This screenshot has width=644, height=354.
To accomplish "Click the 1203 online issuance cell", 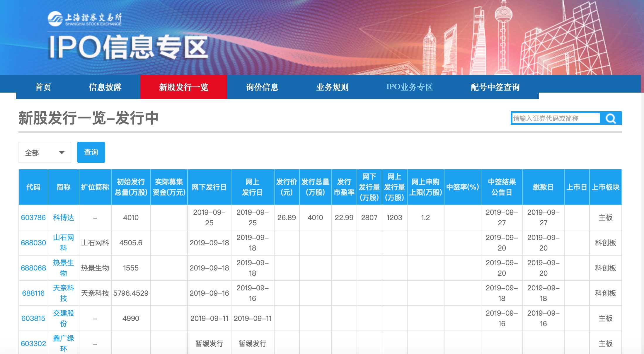I will [394, 217].
